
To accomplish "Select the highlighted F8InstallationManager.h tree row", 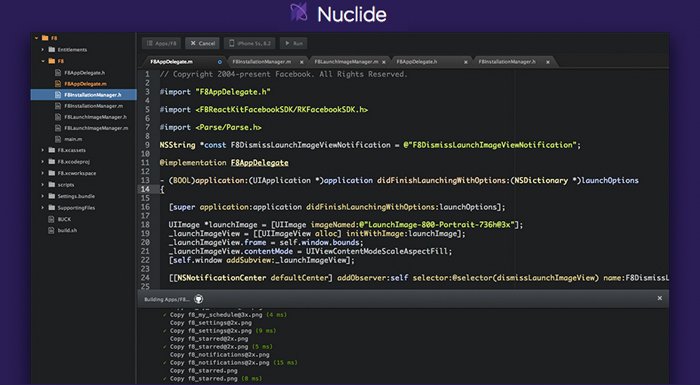I will (x=83, y=95).
